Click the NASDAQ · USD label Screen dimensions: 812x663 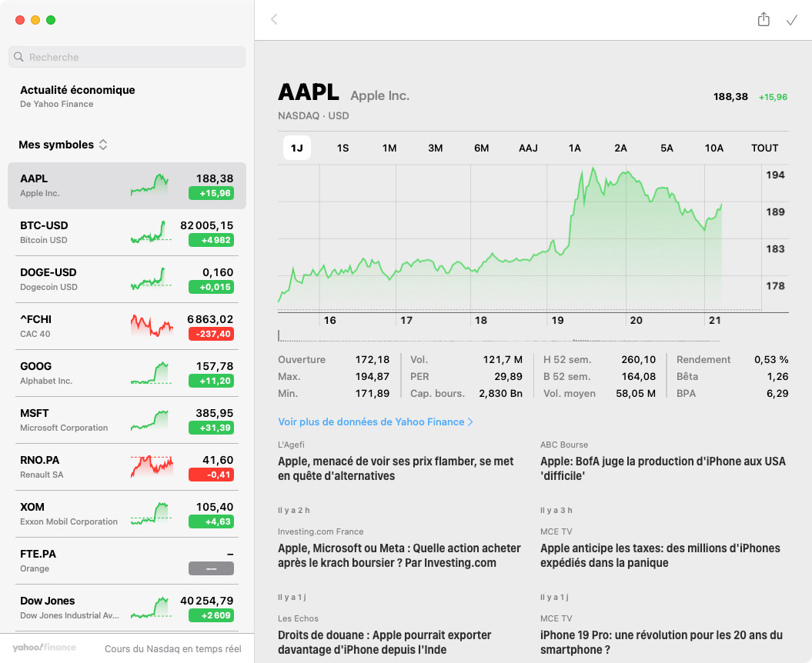(313, 116)
